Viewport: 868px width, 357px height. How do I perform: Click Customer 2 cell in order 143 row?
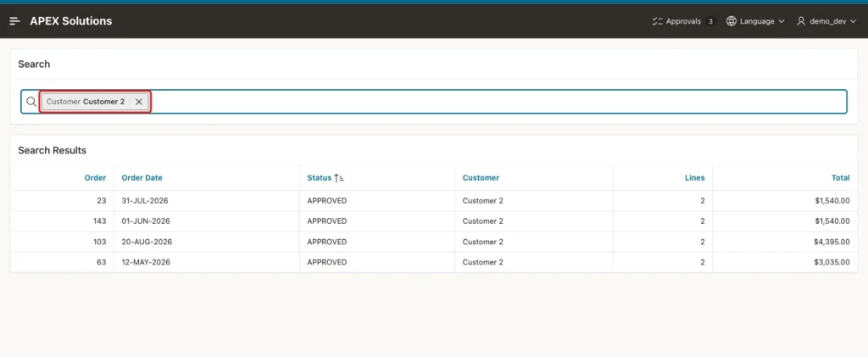click(x=482, y=220)
